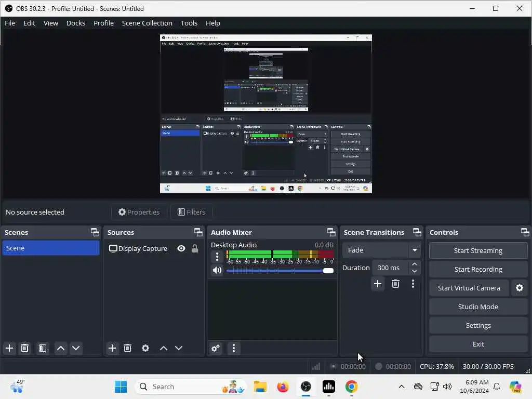The image size is (532, 399).
Task: Click Exit button in Controls
Action: [478, 344]
